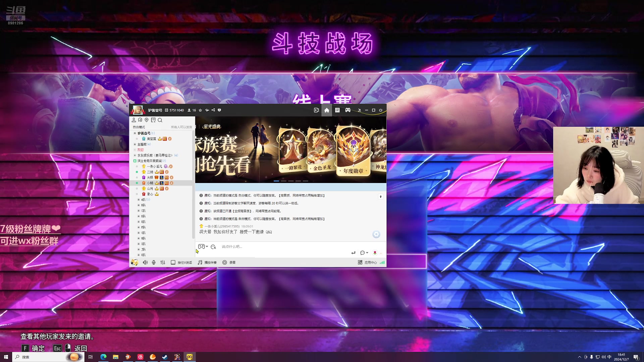
Task: Open the A队 sub-channel
Action: point(144,200)
